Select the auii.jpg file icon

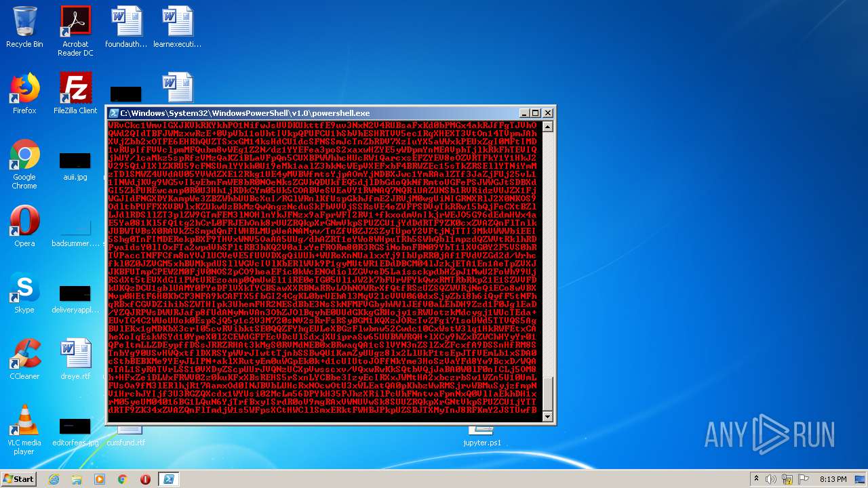pyautogui.click(x=75, y=166)
